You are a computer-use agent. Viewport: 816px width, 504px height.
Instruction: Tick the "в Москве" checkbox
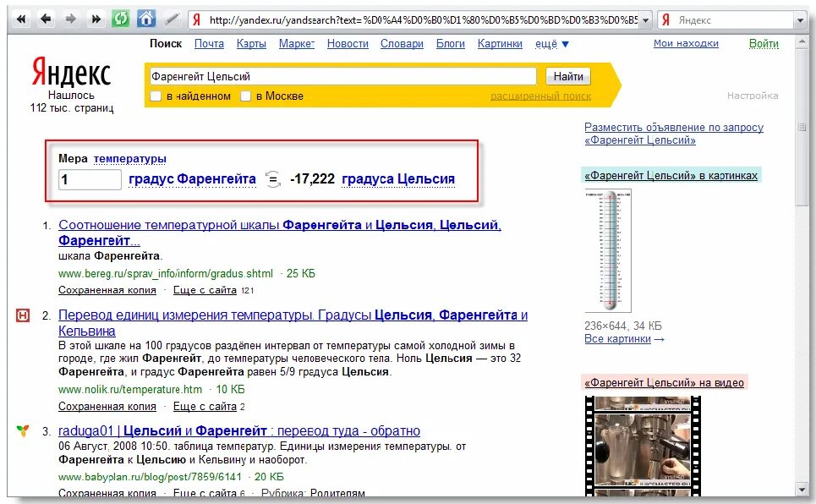245,96
